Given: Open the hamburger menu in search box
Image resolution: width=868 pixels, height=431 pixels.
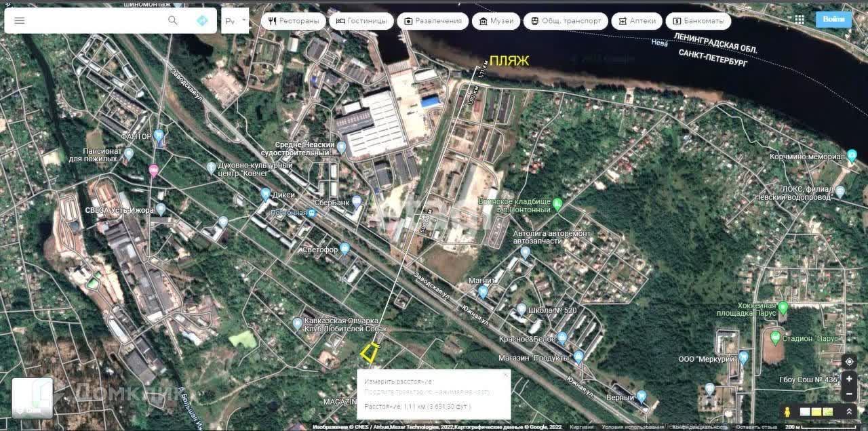Looking at the screenshot, I should 19,20.
